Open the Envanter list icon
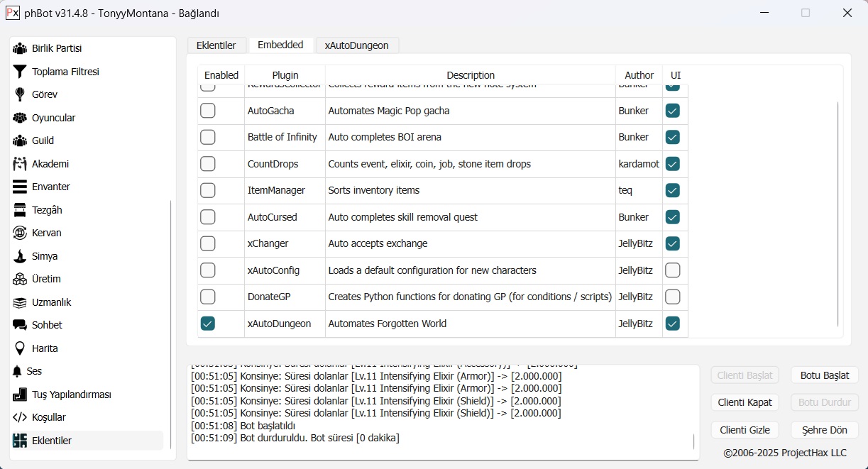The width and height of the screenshot is (868, 469). pyautogui.click(x=20, y=187)
